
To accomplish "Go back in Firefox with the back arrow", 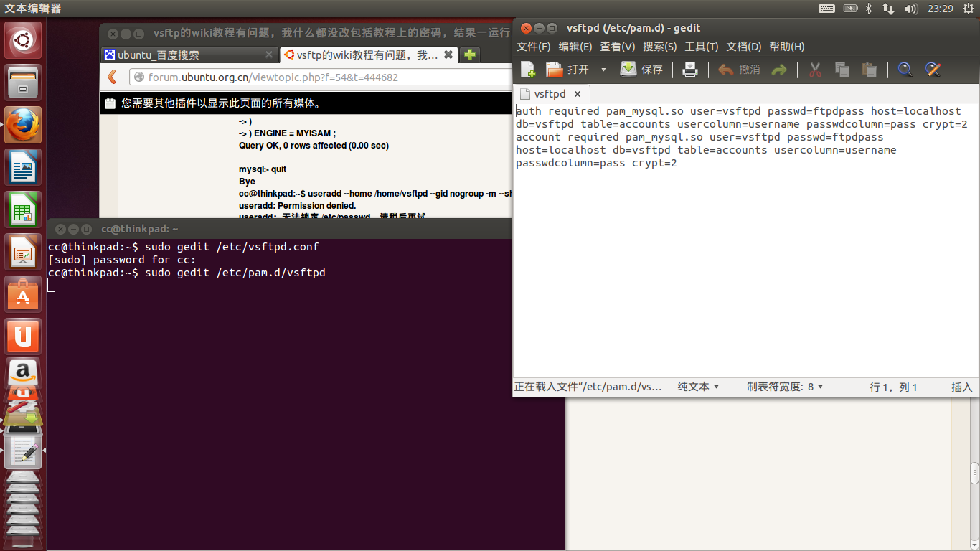I will pos(112,77).
